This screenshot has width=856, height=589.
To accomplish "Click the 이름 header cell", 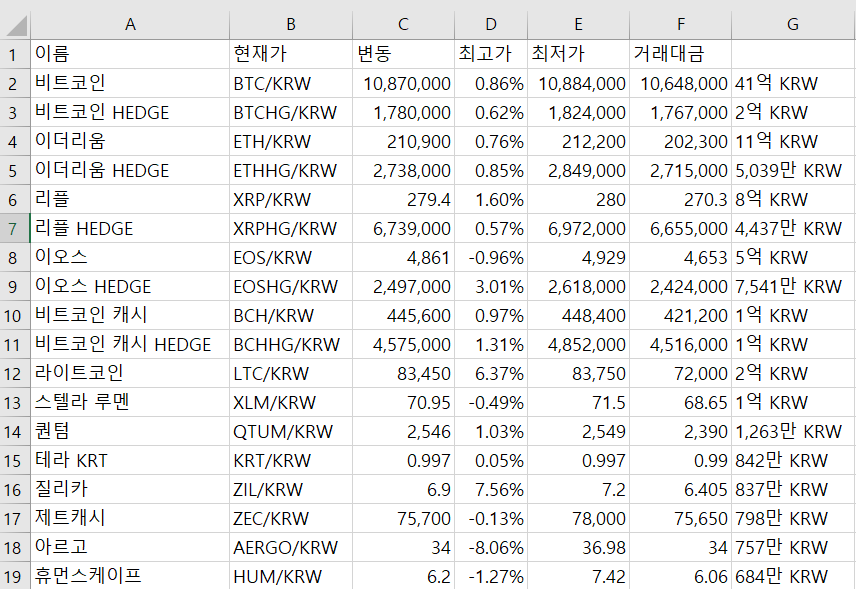I will pyautogui.click(x=130, y=54).
